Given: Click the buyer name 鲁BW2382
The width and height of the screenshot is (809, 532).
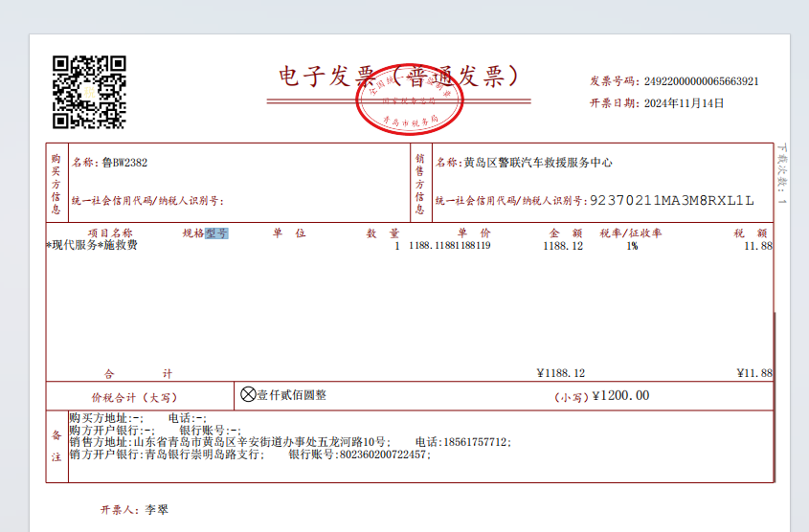Looking at the screenshot, I should point(124,163).
